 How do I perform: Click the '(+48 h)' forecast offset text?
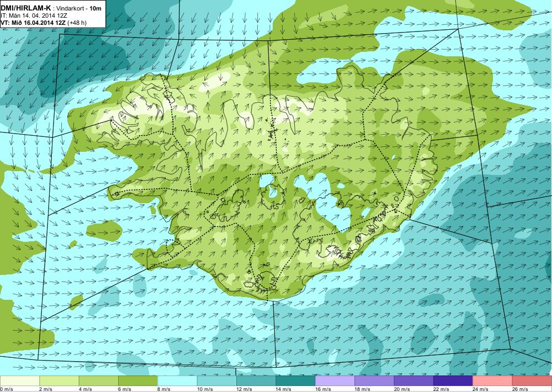click(x=77, y=23)
